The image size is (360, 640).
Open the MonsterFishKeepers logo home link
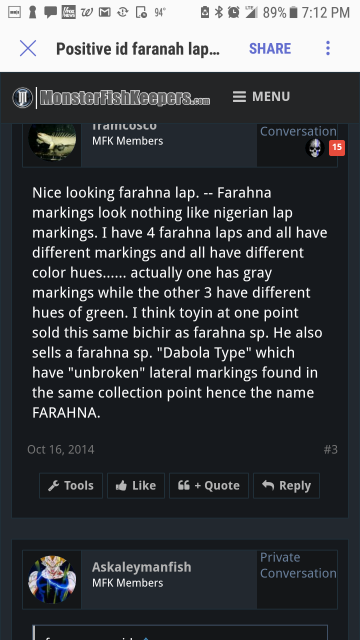[111, 98]
